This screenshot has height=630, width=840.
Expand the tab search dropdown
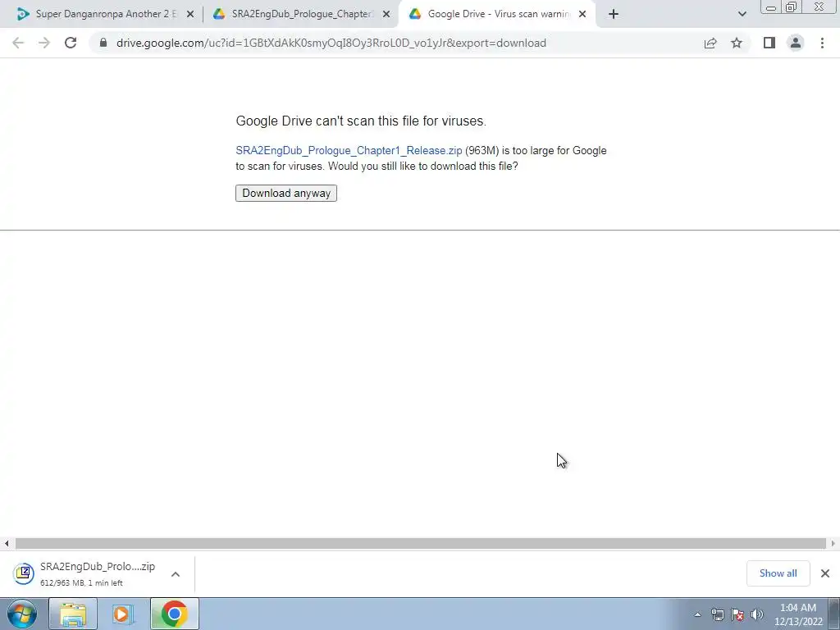742,14
